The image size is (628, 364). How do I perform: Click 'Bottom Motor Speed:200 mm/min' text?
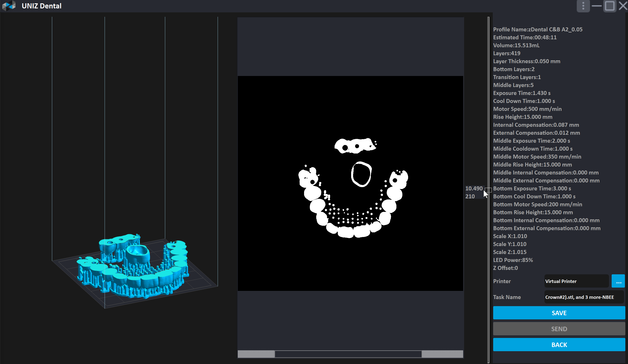click(x=538, y=205)
